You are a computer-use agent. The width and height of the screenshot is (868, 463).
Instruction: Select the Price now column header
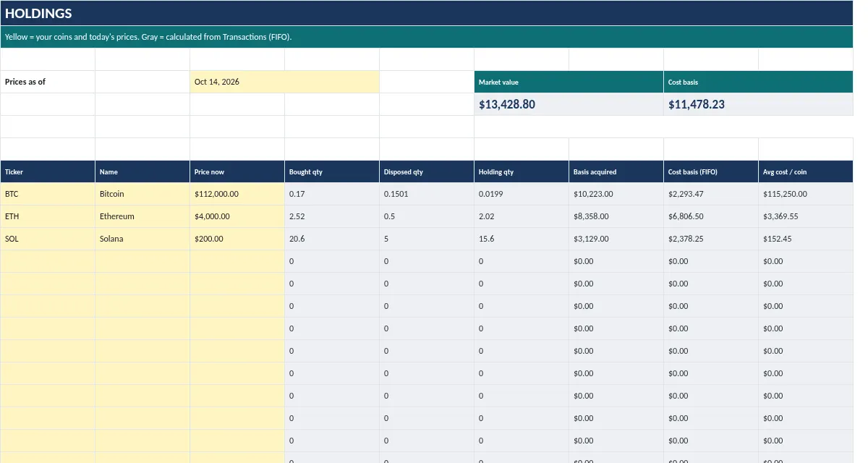click(x=237, y=171)
